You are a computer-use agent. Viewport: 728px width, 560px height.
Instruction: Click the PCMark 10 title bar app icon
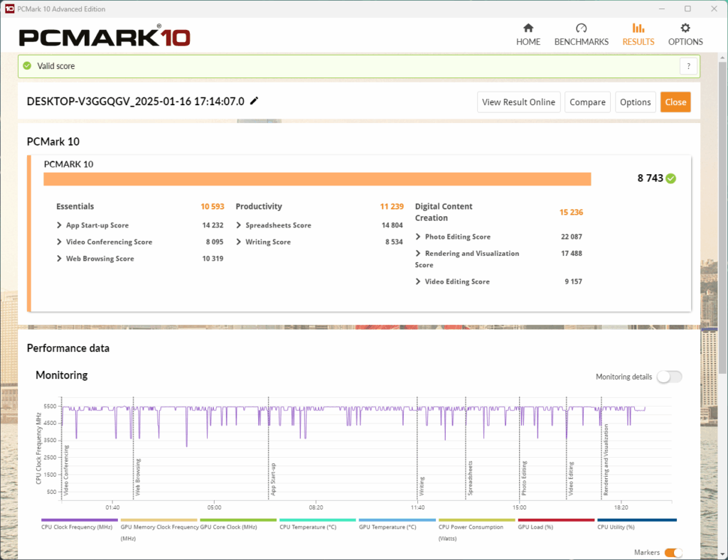pyautogui.click(x=9, y=9)
